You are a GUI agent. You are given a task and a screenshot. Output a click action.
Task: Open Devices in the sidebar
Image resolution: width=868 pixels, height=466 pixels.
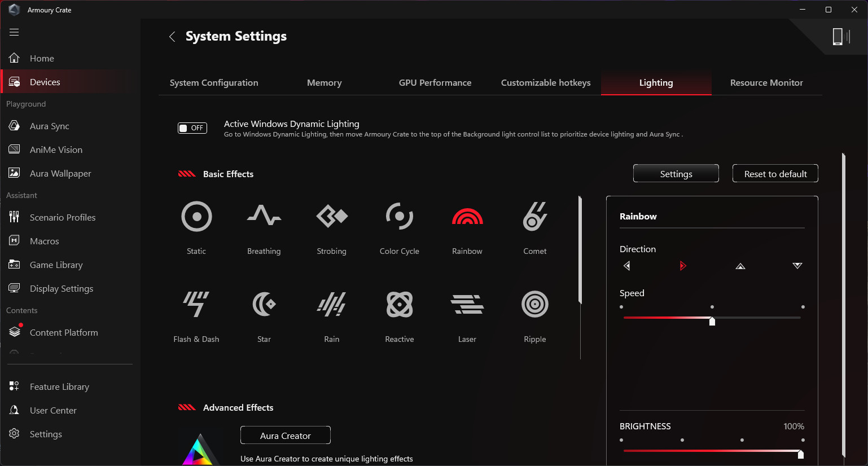click(70, 82)
